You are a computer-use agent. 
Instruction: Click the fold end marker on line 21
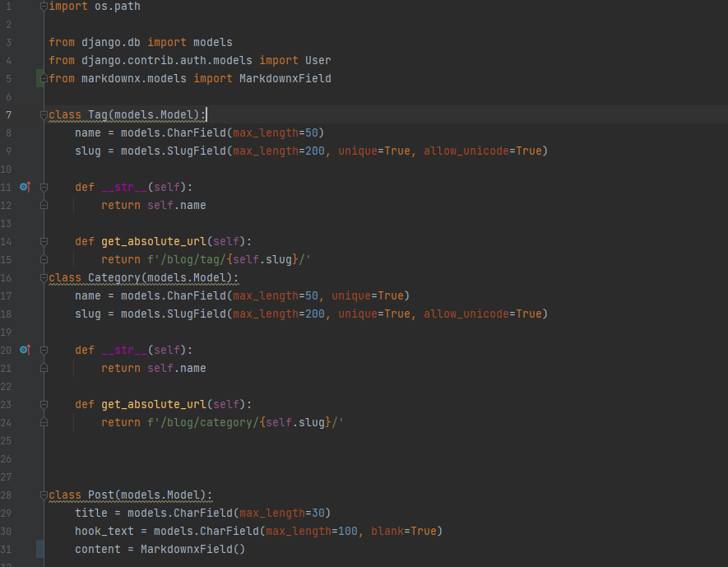point(44,368)
